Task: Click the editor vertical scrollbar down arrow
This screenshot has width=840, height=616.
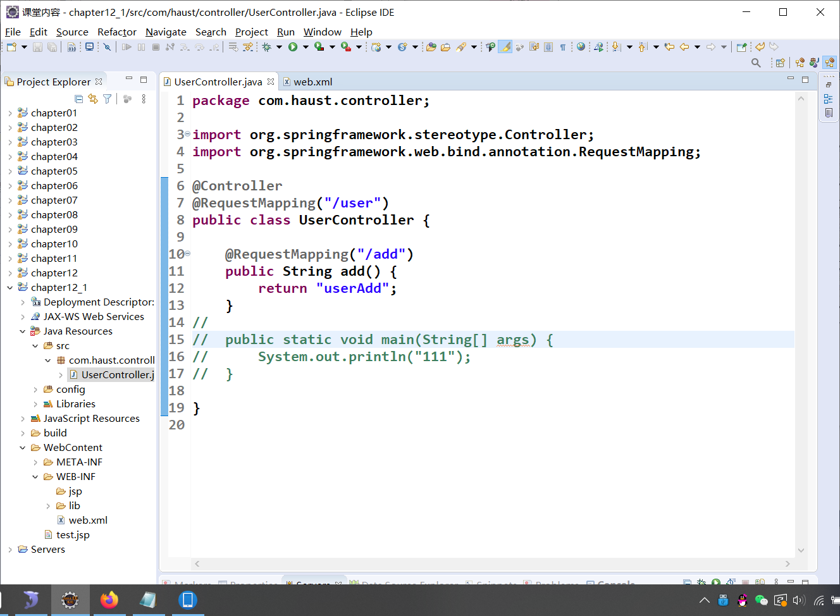Action: [801, 550]
